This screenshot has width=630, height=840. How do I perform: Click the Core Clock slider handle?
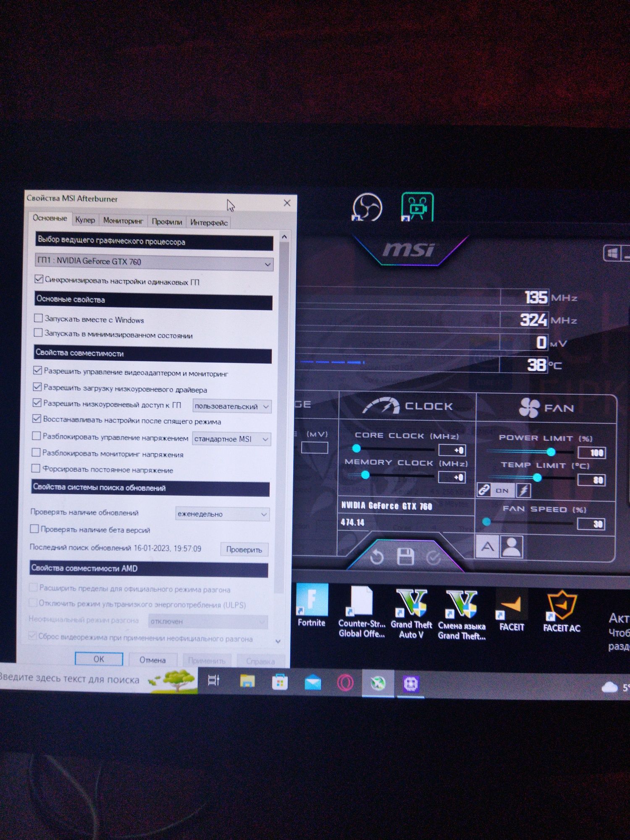coord(357,448)
